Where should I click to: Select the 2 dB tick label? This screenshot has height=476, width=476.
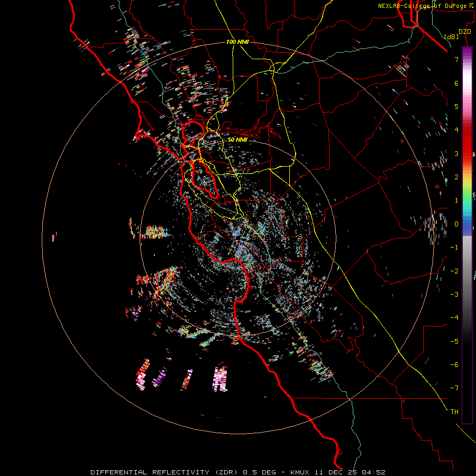tap(456, 177)
